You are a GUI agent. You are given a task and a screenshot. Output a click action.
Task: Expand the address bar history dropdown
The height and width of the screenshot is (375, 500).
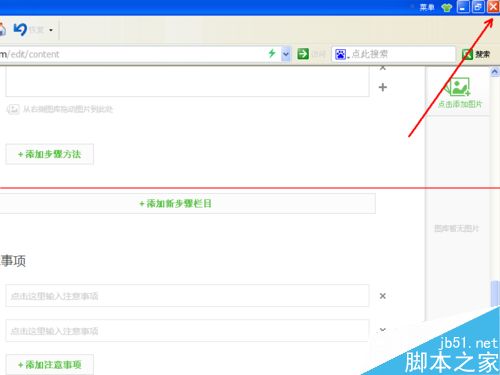(286, 54)
